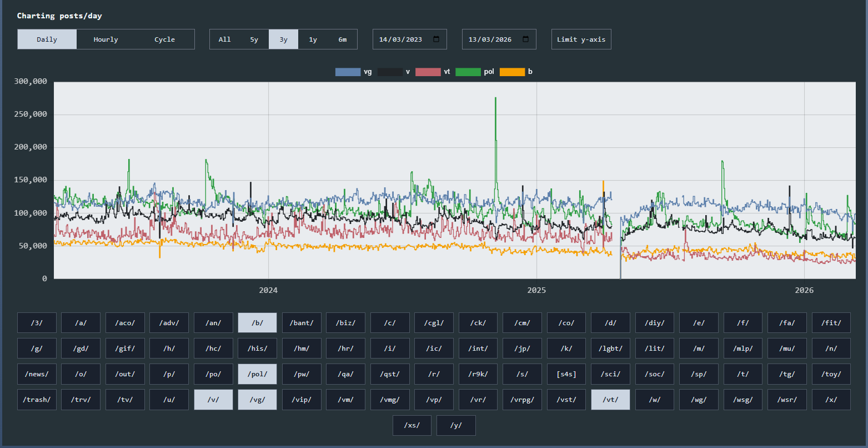Select the 6m time range
Screen dimensions: 868x448
[x=342, y=39]
